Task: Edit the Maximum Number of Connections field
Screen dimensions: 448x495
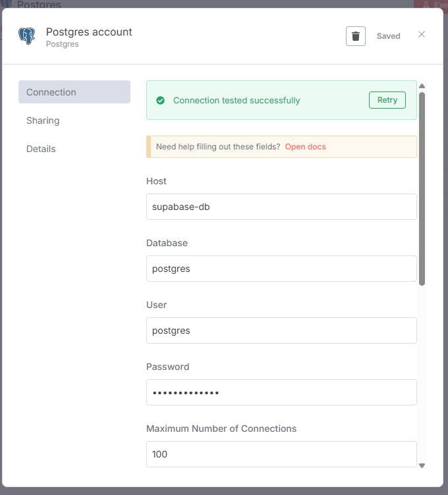Action: (x=281, y=454)
